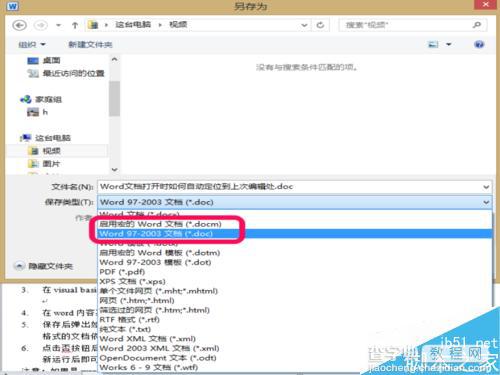The height and width of the screenshot is (375, 500).
Task: Select 这台电脑 in the navigation tree
Action: [x=53, y=138]
